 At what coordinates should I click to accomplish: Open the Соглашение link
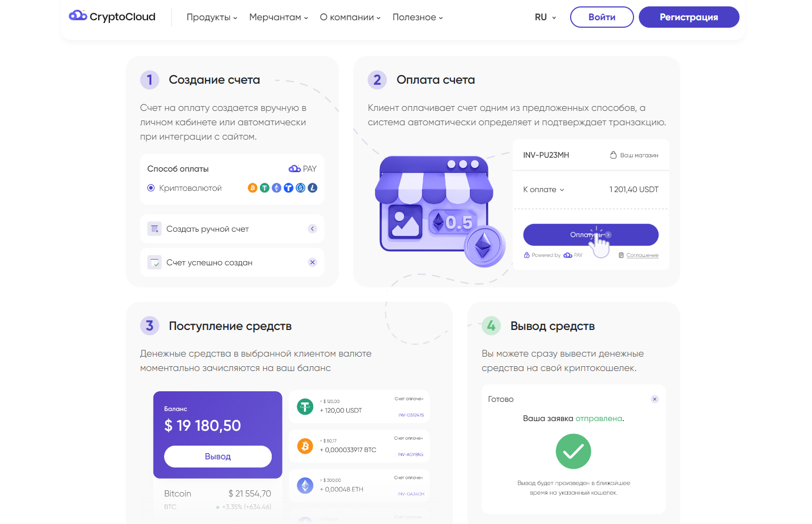[x=643, y=255]
